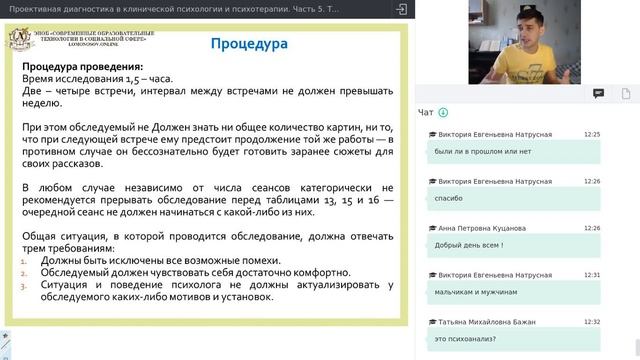The height and width of the screenshot is (360, 640).
Task: Click the presentation title 'Проективная диагностика…'
Action: [x=174, y=9]
